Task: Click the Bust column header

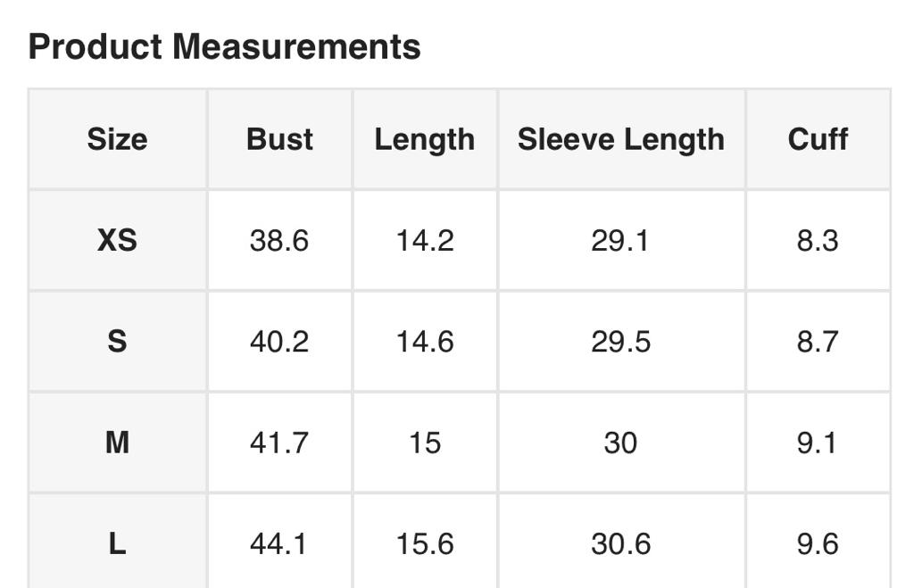Action: 279,139
